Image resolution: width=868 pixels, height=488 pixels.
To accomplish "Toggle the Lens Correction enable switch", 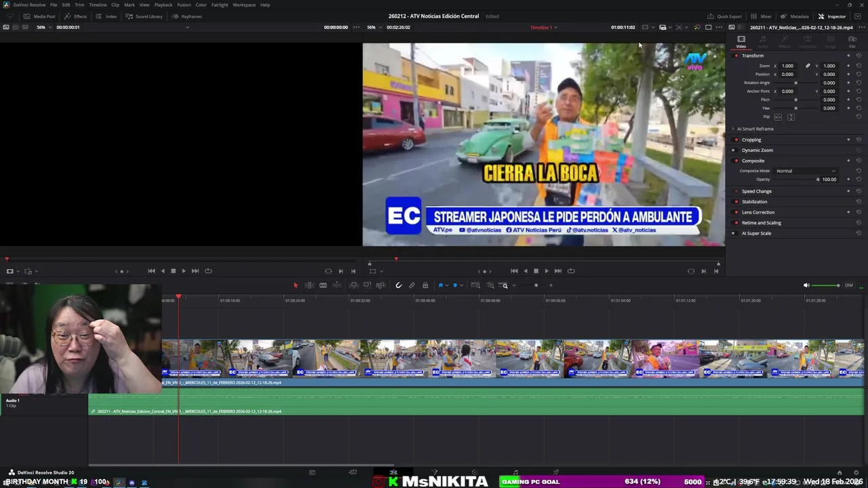I will [736, 212].
